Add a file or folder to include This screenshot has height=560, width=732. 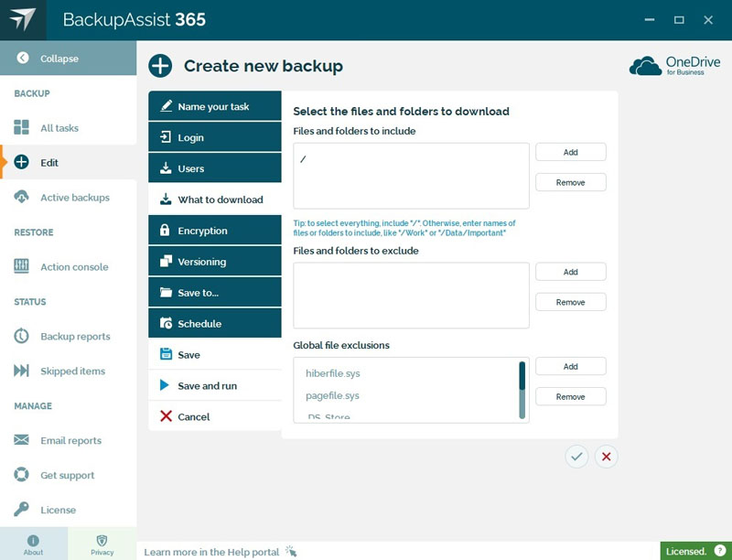click(x=570, y=152)
